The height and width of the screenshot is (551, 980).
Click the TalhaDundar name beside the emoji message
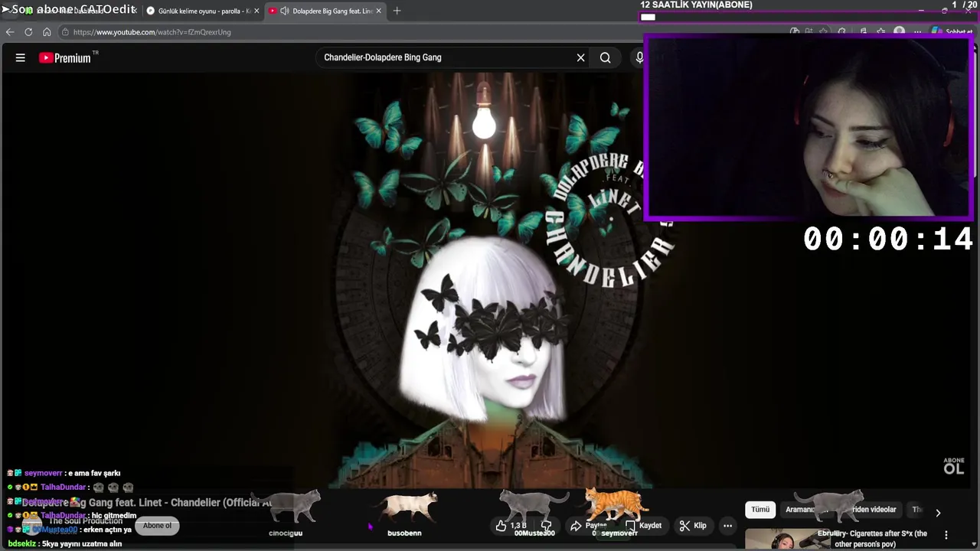point(63,487)
